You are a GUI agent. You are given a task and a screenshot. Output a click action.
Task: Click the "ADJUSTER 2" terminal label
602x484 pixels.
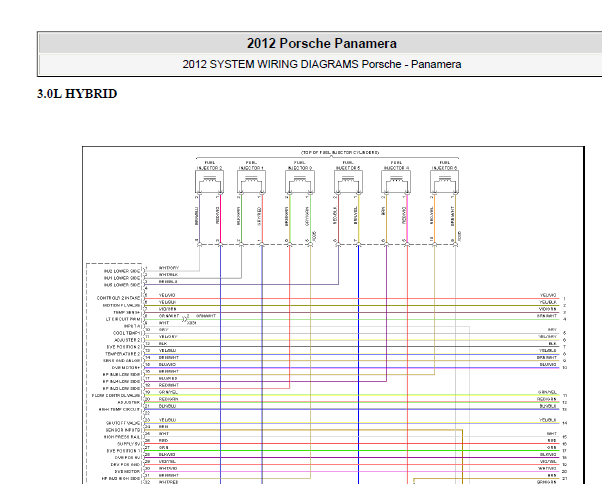(127, 340)
